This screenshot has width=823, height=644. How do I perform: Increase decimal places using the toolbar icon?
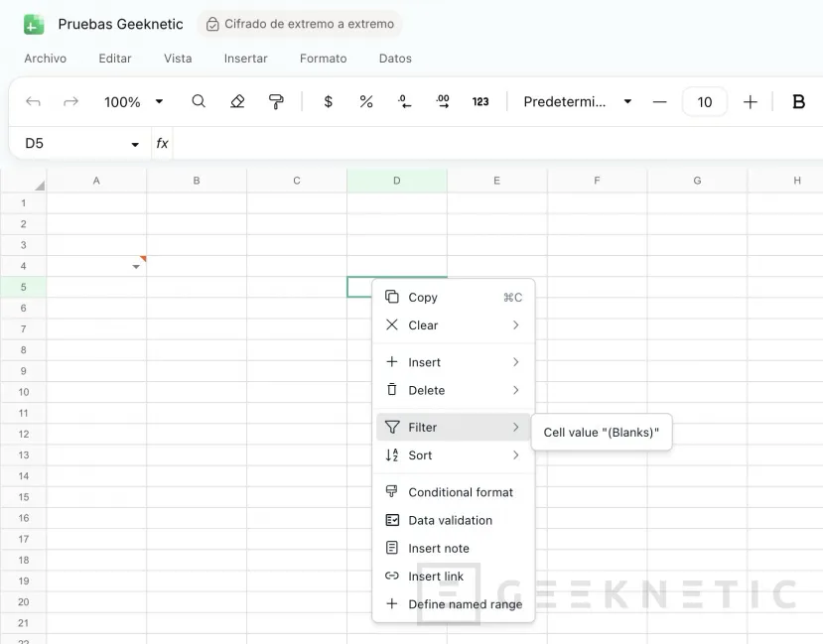pyautogui.click(x=442, y=101)
